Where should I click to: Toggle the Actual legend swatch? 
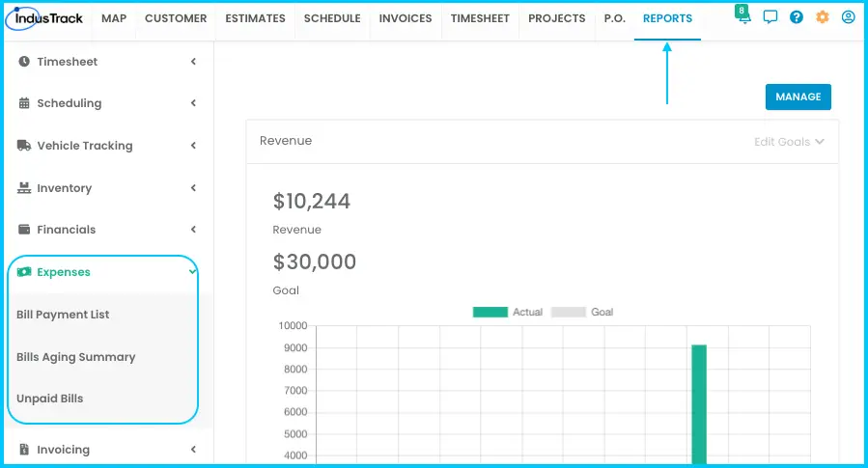pos(490,312)
